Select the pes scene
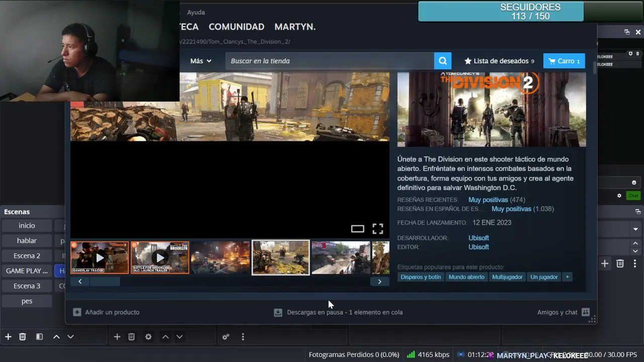This screenshot has width=644, height=362. click(27, 301)
